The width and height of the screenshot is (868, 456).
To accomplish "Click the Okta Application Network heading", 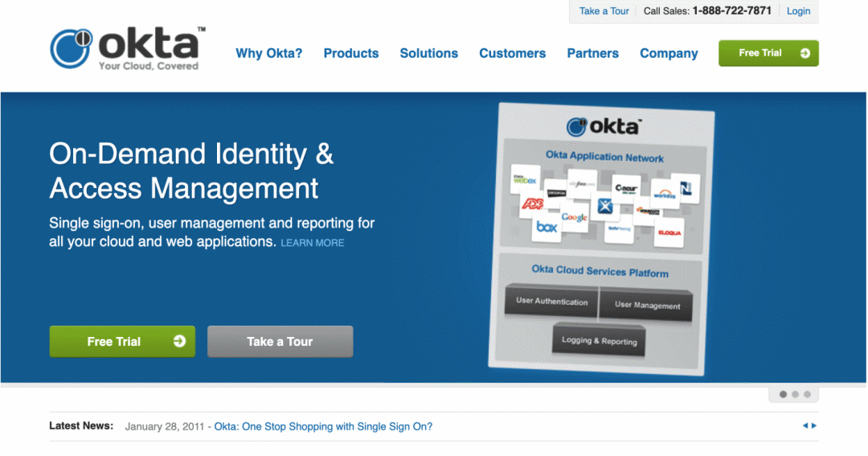I will tap(604, 156).
